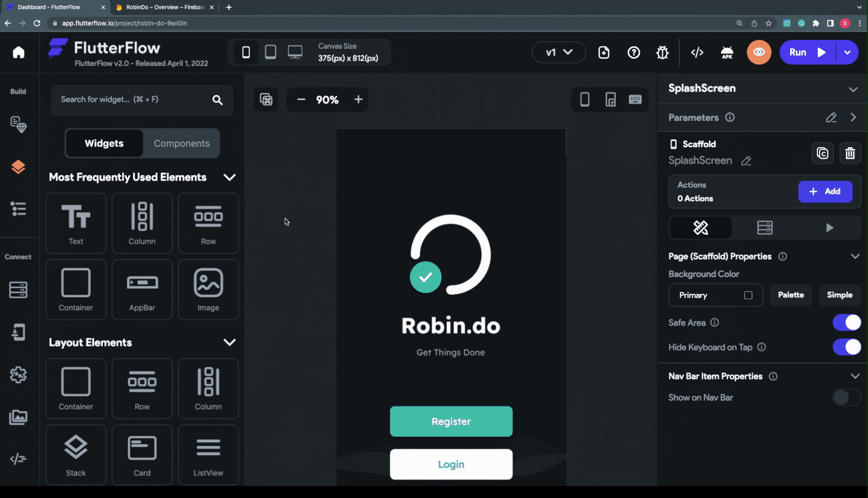The height and width of the screenshot is (498, 868).
Task: Collapse Most Frequently Used Elements
Action: [x=230, y=177]
